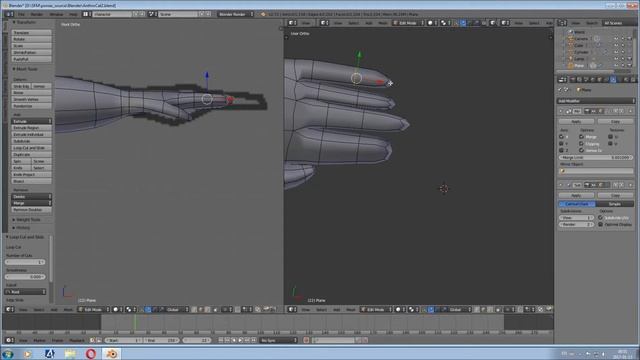Toggle the Mirror modifier Y axis checkbox
The image size is (640, 360).
coord(561,144)
